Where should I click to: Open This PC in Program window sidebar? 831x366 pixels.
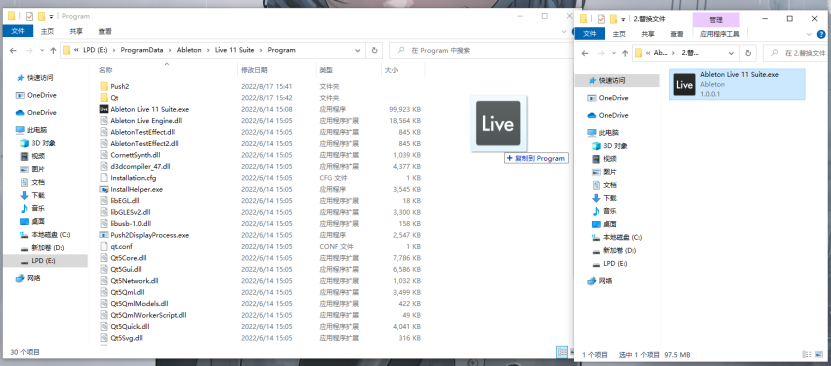coord(32,130)
